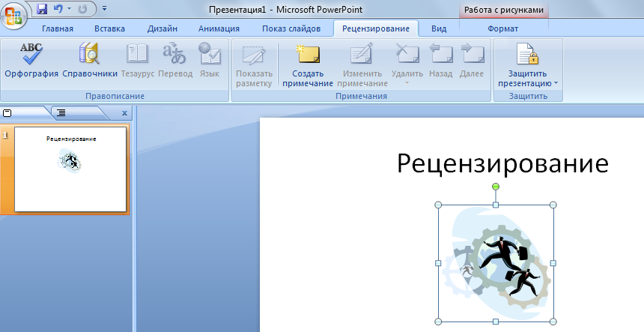Image resolution: width=644 pixels, height=332 pixels.
Task: Close the slides pane with the x
Action: coord(124,113)
